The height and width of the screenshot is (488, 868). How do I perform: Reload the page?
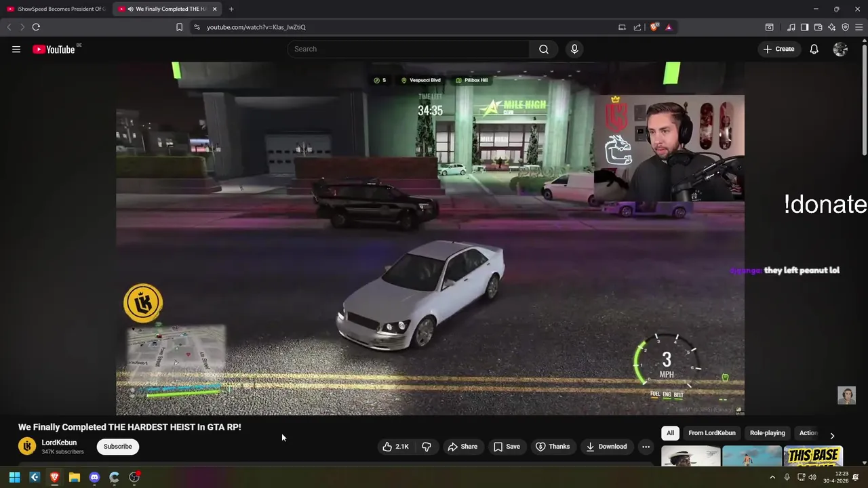[36, 27]
